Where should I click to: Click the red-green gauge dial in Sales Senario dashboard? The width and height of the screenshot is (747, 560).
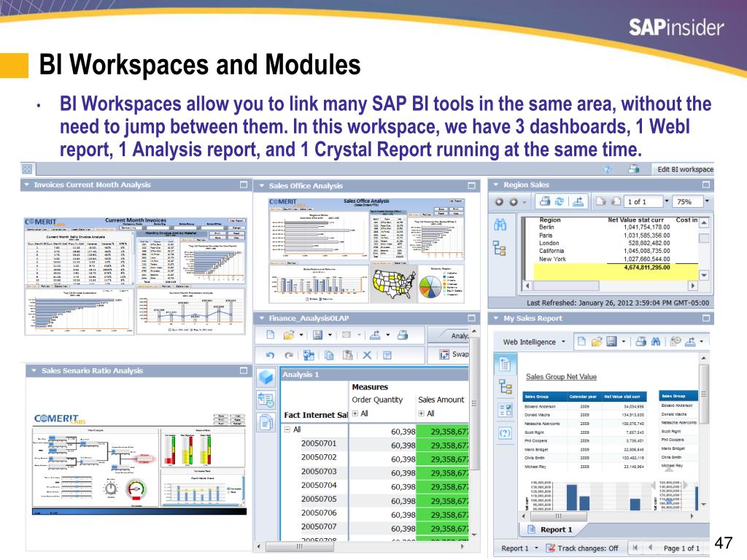136,489
